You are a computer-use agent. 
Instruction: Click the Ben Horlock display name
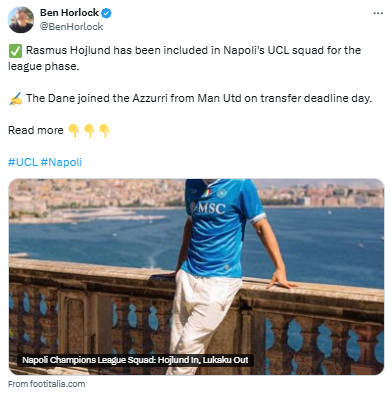69,13
